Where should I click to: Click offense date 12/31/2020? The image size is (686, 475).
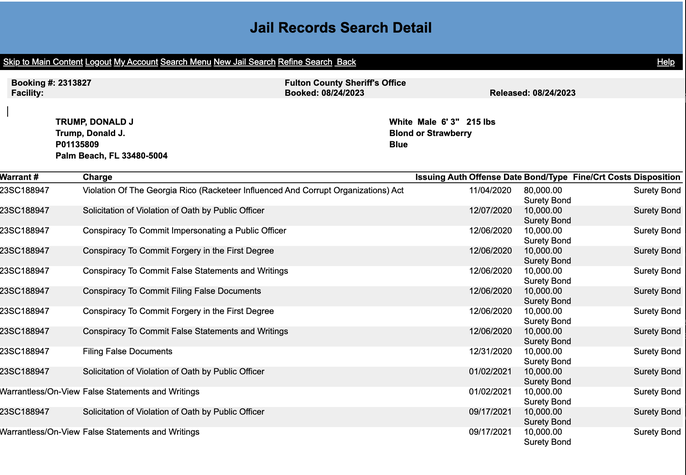[x=489, y=352]
